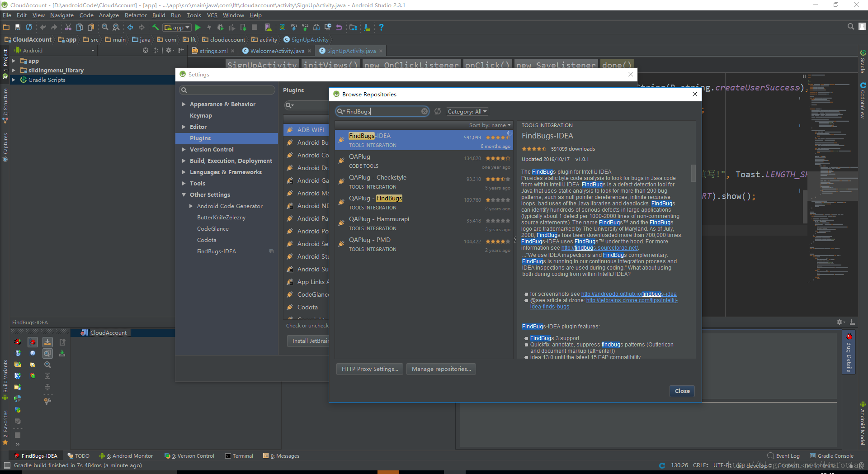Viewport: 868px width, 474px height.
Task: Toggle the Favorites tool window strip button
Action: [5, 427]
